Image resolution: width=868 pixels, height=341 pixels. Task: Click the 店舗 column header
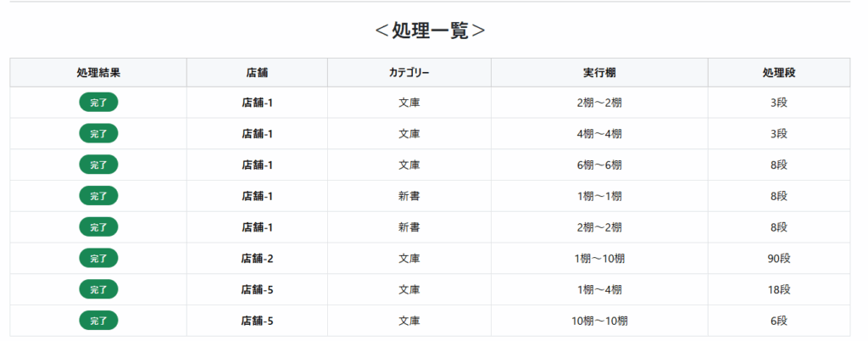(x=257, y=73)
